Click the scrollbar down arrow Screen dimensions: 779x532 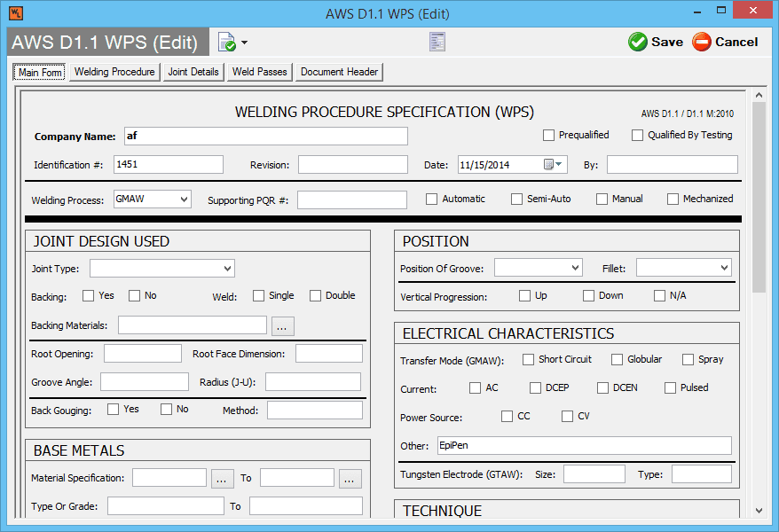759,510
